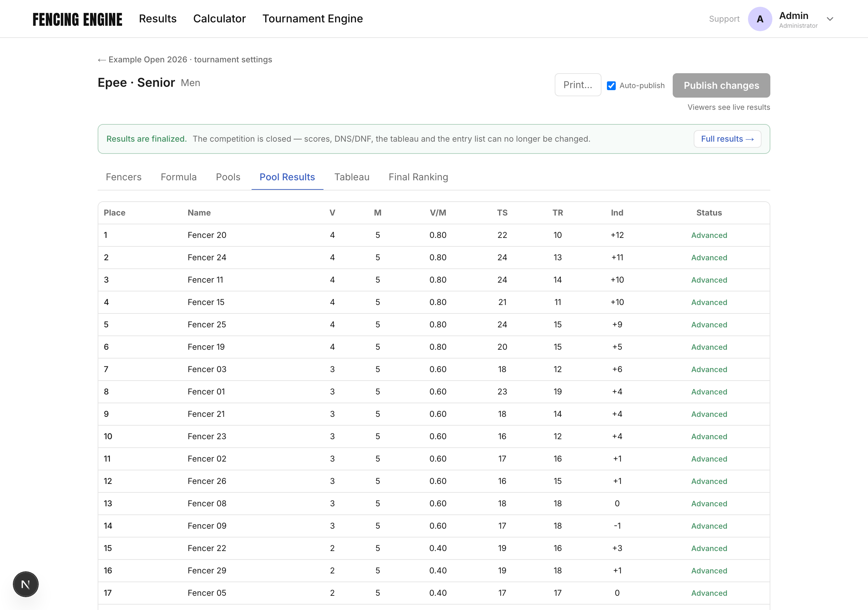Expand the Admin account dropdown chevron
The width and height of the screenshot is (868, 610).
click(x=830, y=19)
